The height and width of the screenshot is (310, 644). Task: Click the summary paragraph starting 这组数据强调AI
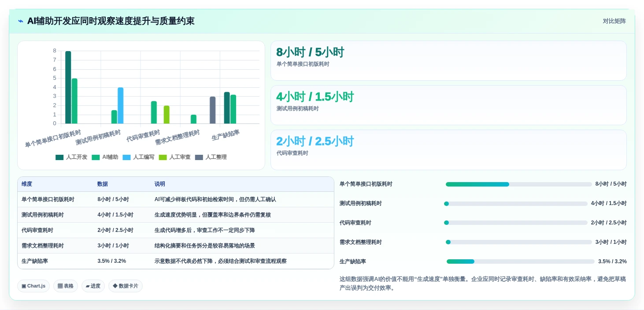point(483,284)
